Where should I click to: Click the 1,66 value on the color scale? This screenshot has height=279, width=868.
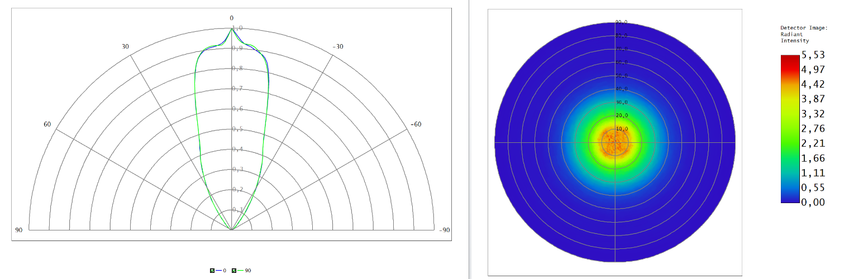(813, 158)
